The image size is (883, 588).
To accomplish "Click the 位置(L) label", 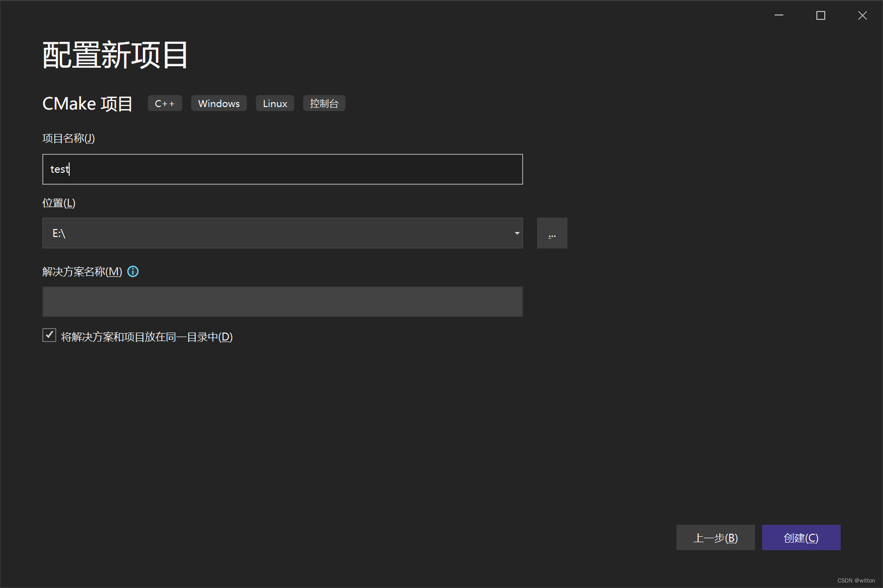I will click(58, 202).
